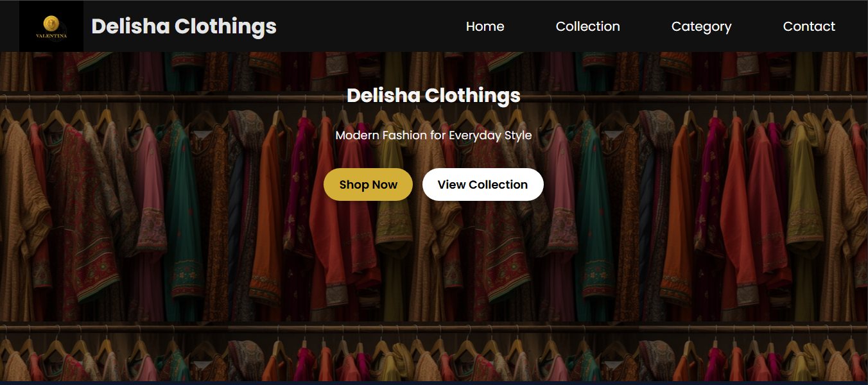
Task: Choose the Category link in the header
Action: (x=701, y=26)
